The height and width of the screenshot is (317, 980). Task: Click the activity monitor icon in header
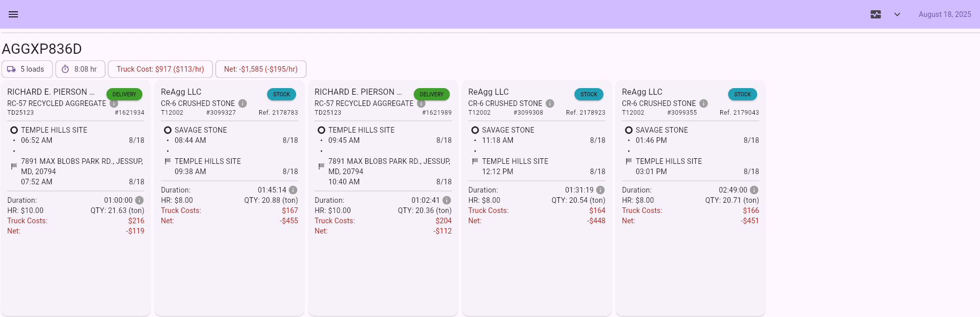point(875,14)
